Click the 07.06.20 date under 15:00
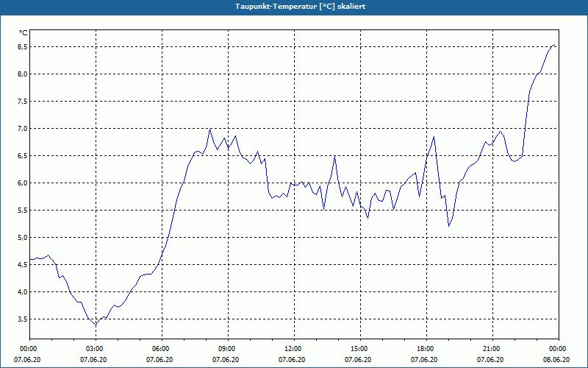Screen dimensions: 588x368 click(358, 360)
